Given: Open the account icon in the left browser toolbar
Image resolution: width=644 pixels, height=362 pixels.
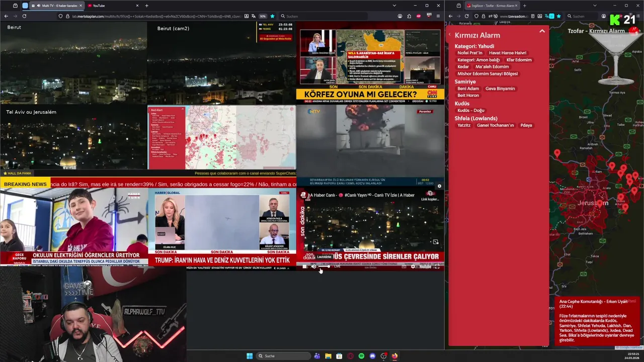Looking at the screenshot, I should click(x=400, y=16).
